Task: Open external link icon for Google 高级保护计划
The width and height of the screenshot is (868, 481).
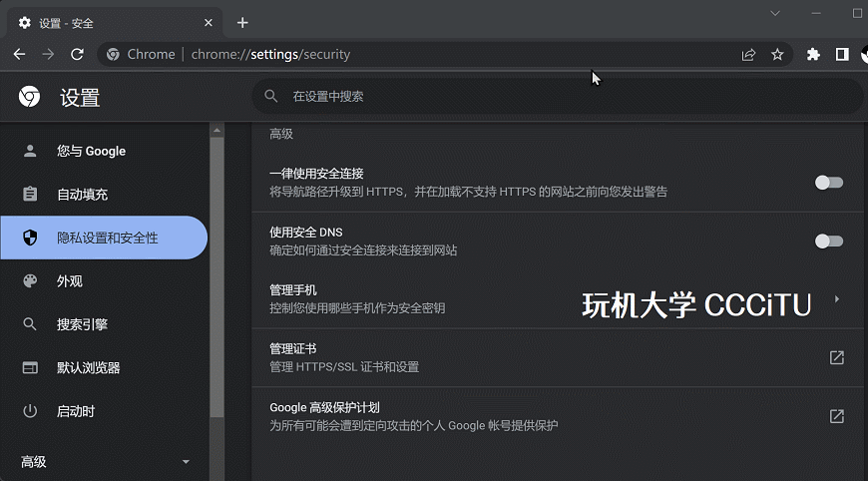Action: (836, 416)
